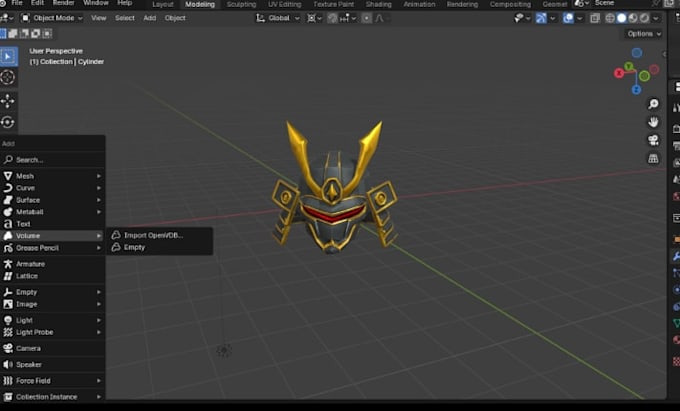
Task: Switch to Shading workspace tab
Action: click(378, 4)
